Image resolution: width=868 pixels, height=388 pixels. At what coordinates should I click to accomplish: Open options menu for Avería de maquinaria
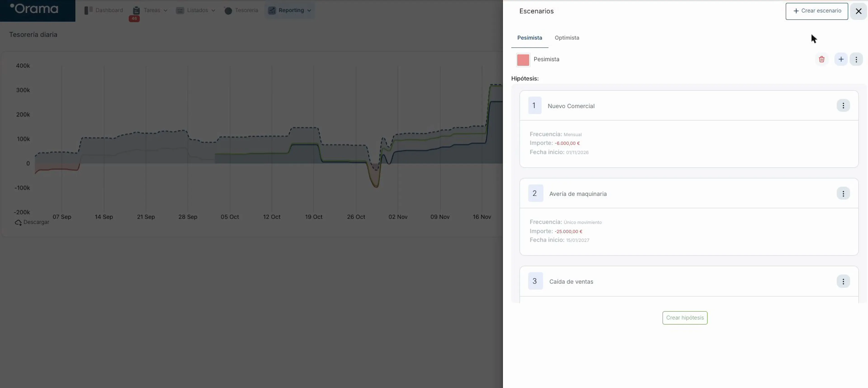pos(843,193)
